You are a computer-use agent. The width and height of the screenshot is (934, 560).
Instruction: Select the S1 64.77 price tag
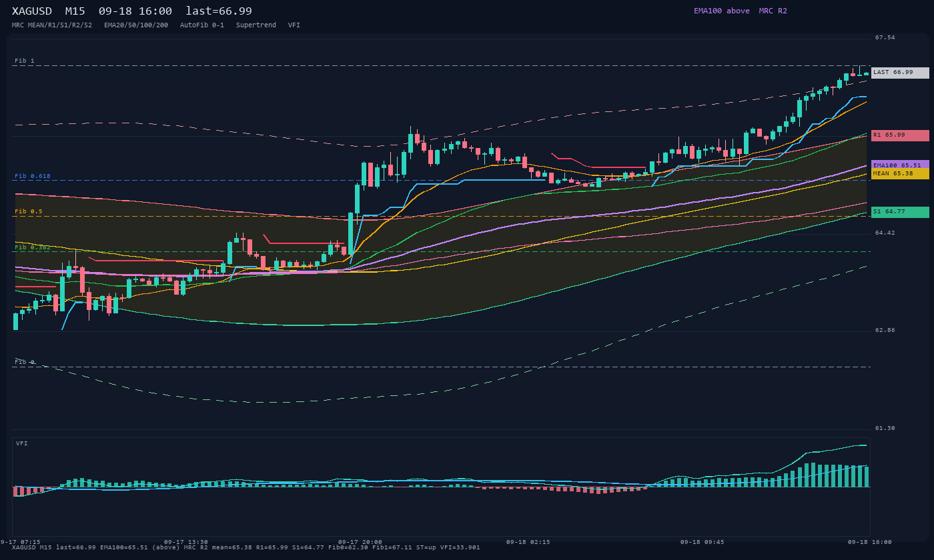pyautogui.click(x=900, y=212)
